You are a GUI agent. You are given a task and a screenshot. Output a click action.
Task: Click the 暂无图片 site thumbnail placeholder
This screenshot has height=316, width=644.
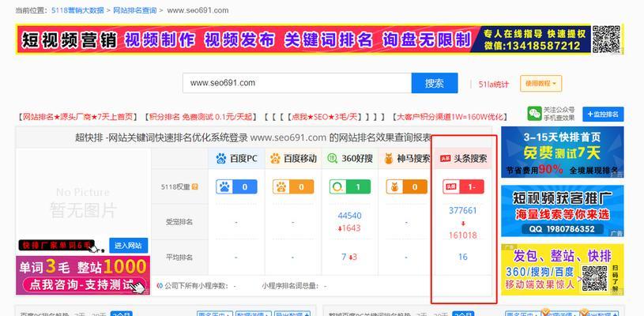(x=84, y=202)
